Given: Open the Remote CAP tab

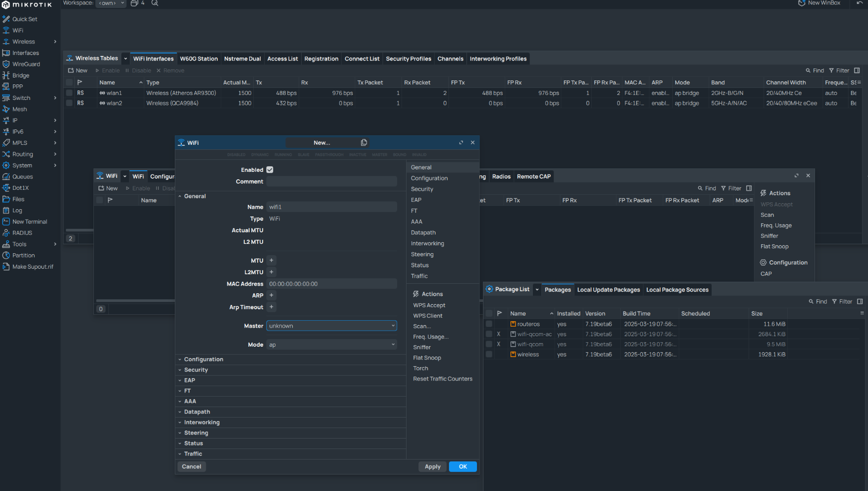Looking at the screenshot, I should [534, 176].
